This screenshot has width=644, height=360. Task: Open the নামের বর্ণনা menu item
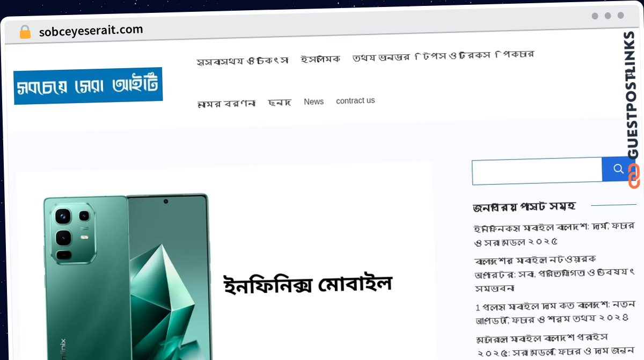coord(226,103)
